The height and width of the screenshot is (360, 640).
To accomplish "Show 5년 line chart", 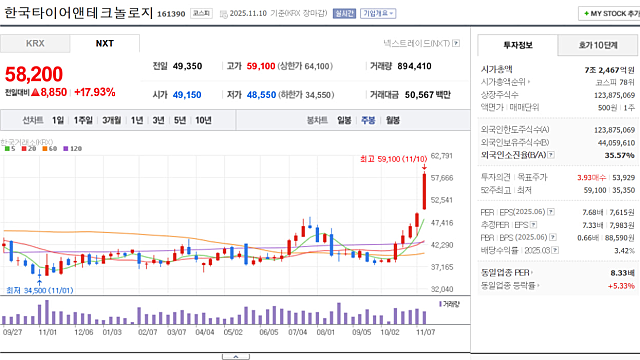I will [x=180, y=120].
